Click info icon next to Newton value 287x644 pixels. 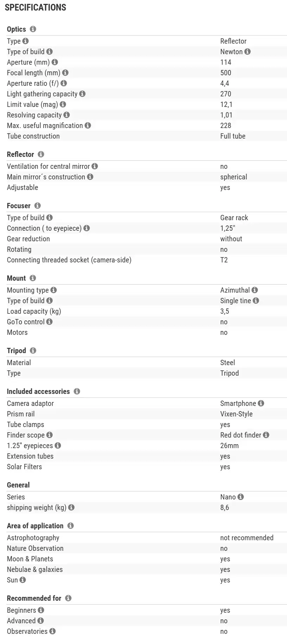point(248,52)
